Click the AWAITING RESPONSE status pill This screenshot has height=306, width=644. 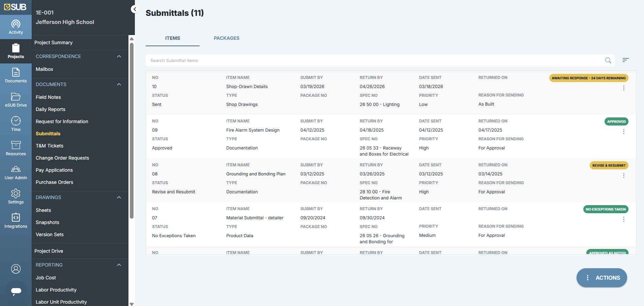click(x=589, y=78)
